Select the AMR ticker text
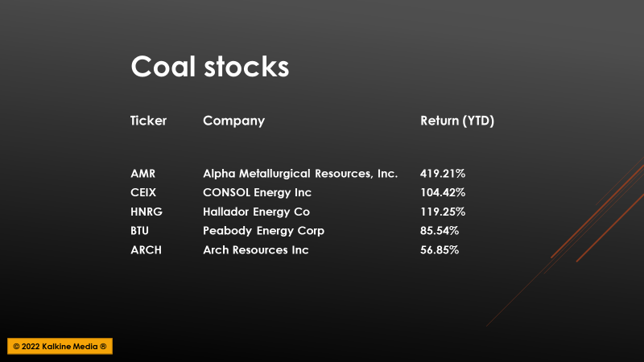644x362 pixels. (143, 174)
